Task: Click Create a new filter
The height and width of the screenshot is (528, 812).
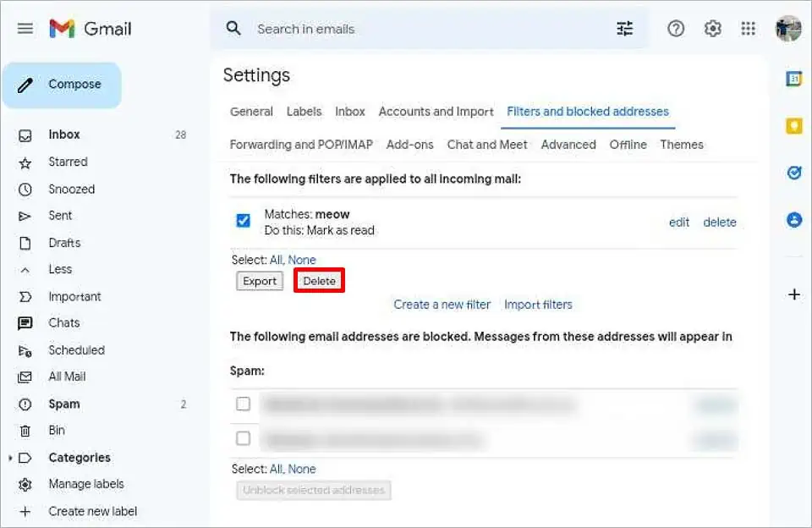Action: 442,304
